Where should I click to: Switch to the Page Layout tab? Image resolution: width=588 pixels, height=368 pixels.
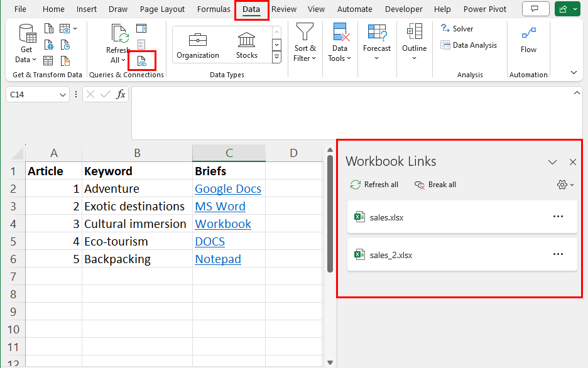pyautogui.click(x=162, y=9)
